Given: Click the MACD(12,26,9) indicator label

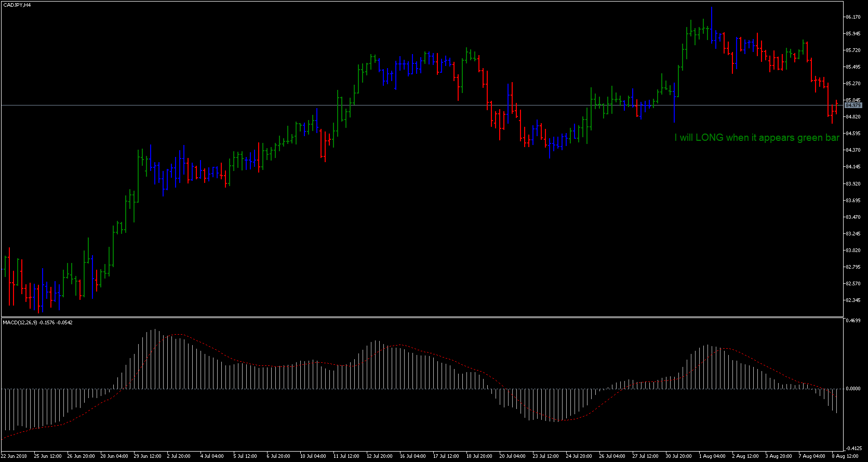Looking at the screenshot, I should point(37,323).
